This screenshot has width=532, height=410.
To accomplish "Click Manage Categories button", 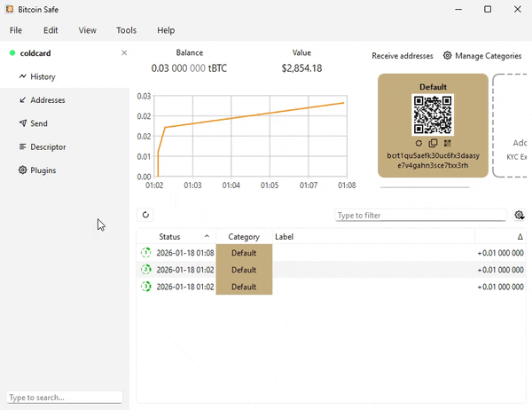I will coord(482,56).
